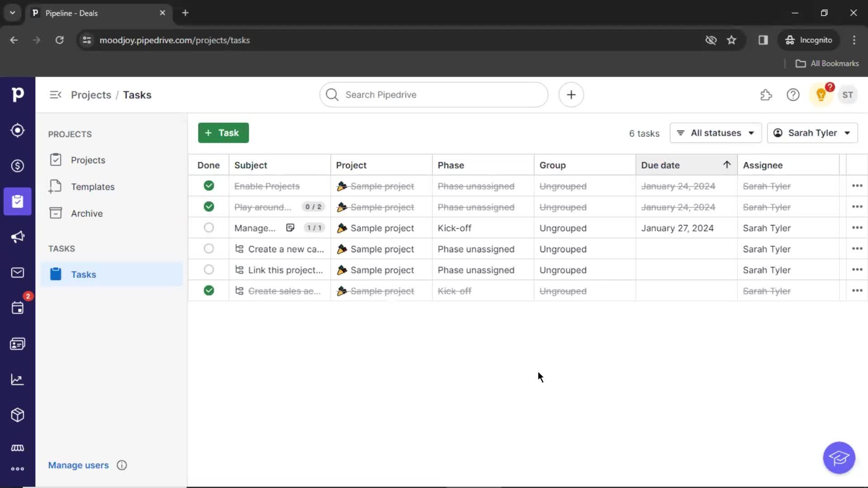
Task: Click the Insights chart icon in sidebar
Action: click(17, 380)
